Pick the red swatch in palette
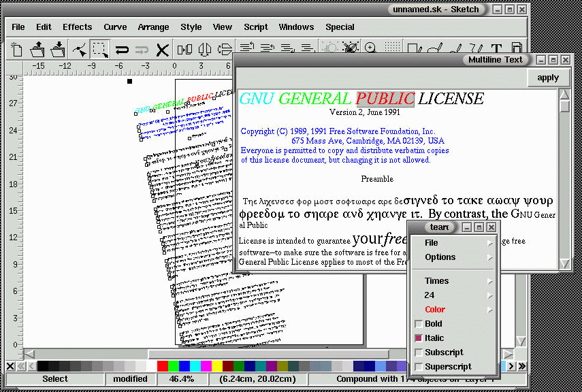 [x=162, y=366]
